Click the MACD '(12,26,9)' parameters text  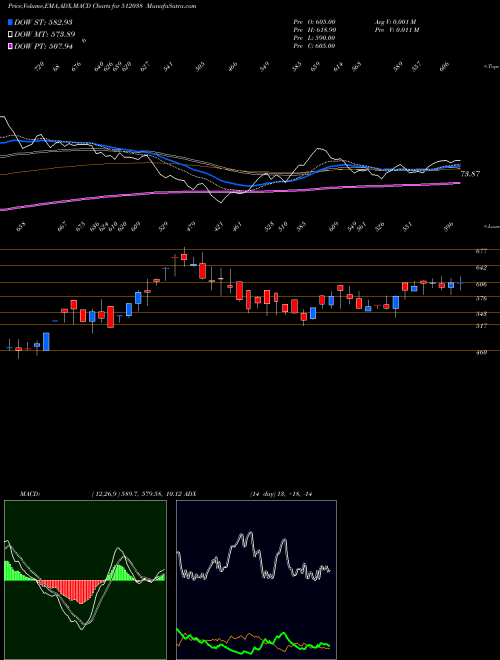pos(104,494)
